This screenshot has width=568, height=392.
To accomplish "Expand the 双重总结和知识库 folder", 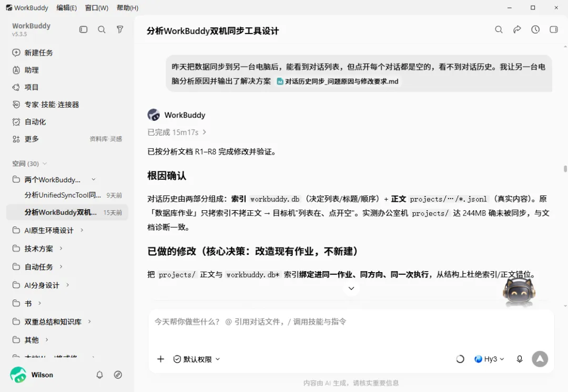I will (89, 322).
